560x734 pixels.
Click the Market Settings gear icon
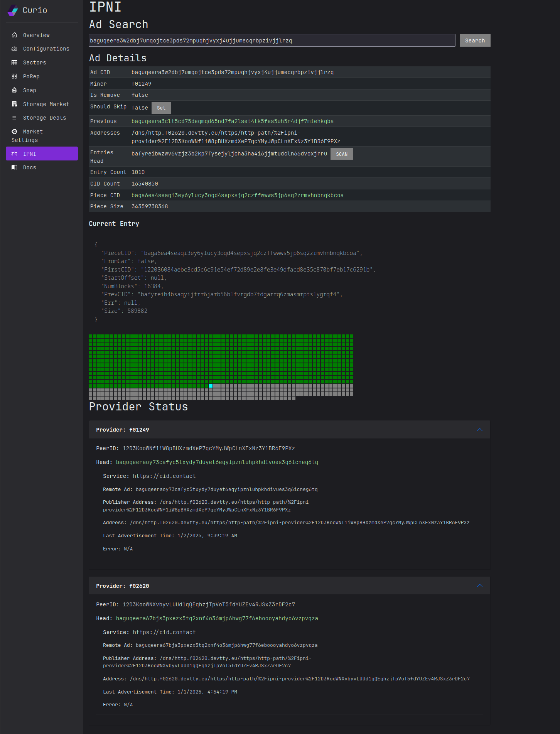click(x=14, y=132)
